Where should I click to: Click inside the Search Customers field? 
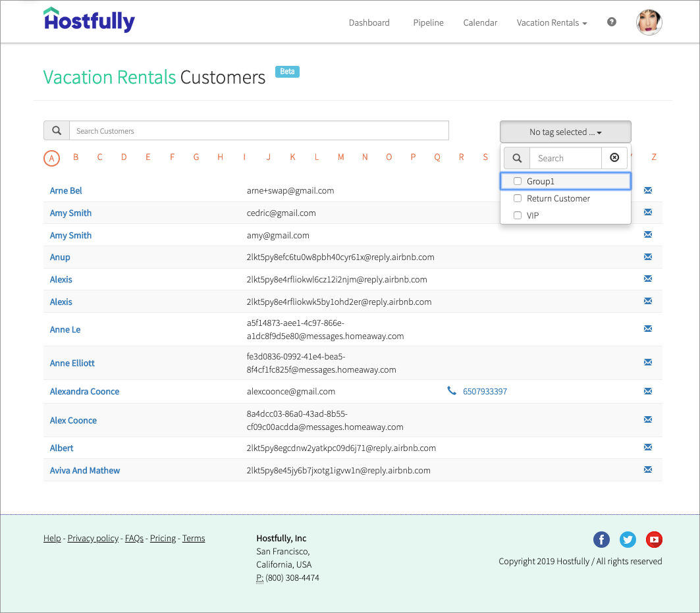click(257, 130)
